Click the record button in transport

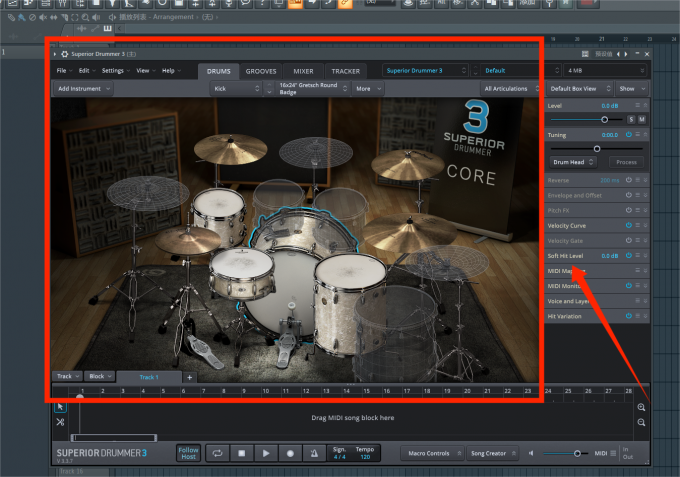(289, 453)
